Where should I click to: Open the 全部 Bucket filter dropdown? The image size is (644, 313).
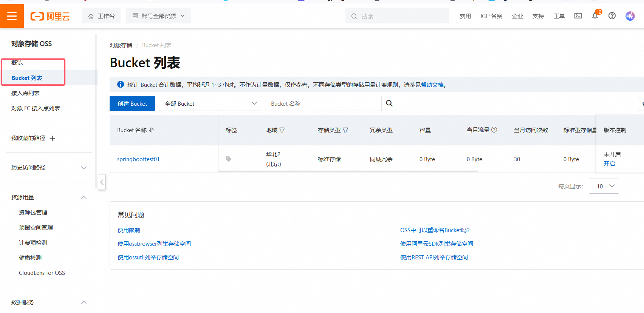[x=210, y=103]
